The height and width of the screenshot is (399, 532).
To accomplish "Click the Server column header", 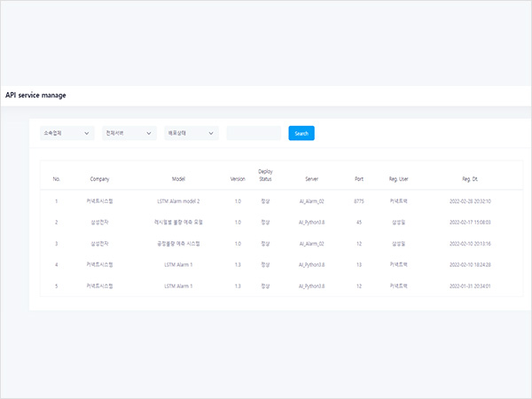I will pos(311,178).
